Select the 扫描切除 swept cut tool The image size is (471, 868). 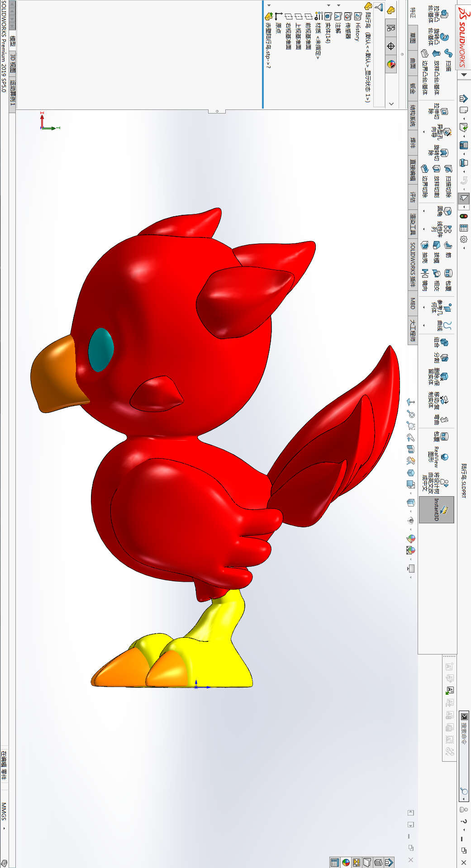pyautogui.click(x=448, y=181)
